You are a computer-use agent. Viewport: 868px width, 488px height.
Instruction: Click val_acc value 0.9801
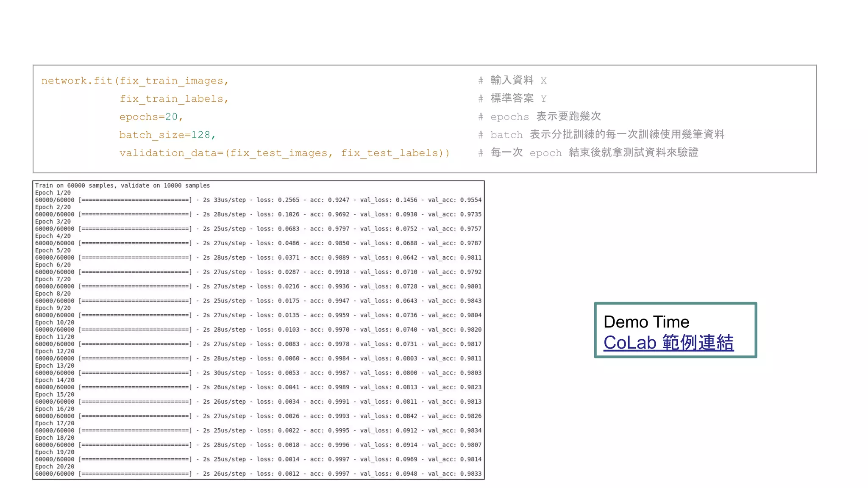471,286
